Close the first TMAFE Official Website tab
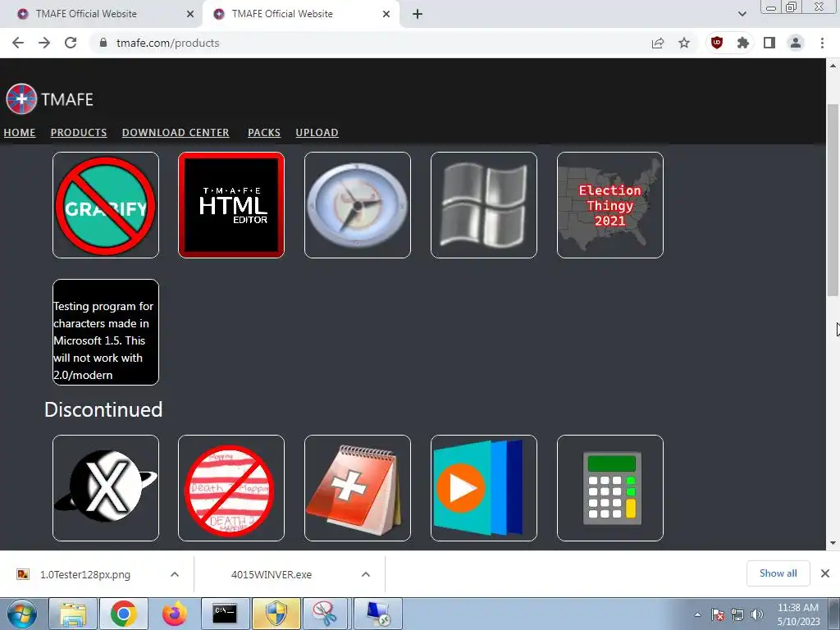Screen dimensions: 840x630 190,14
